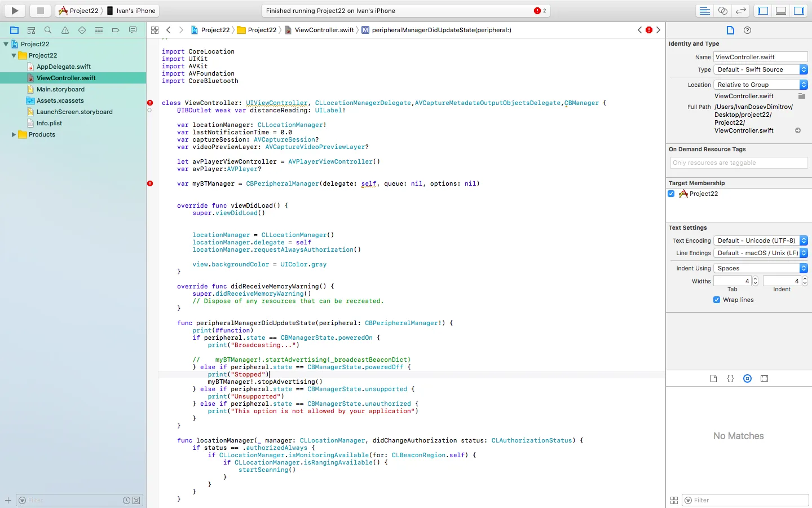Open the Type dropdown Default - Swift Source
This screenshot has width=812, height=508.
coord(761,69)
